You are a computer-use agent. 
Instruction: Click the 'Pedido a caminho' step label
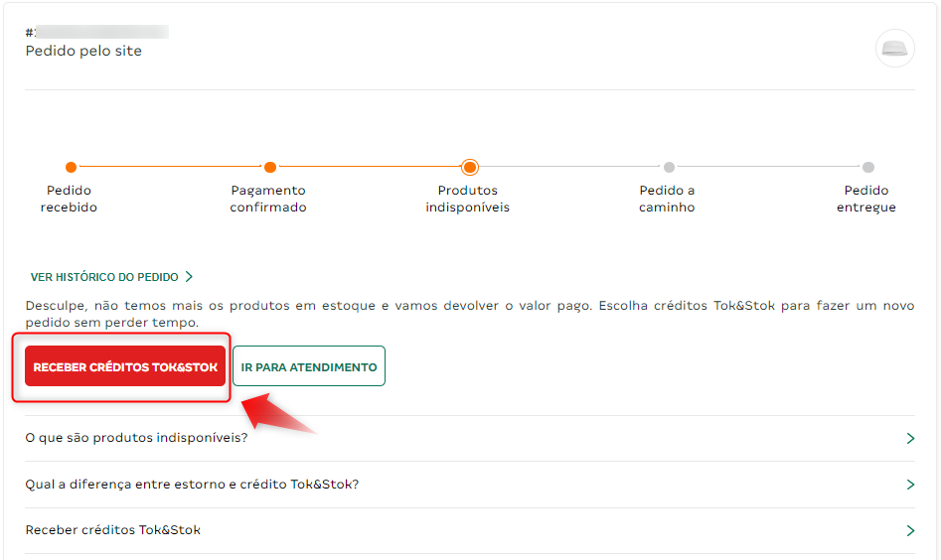click(x=667, y=199)
